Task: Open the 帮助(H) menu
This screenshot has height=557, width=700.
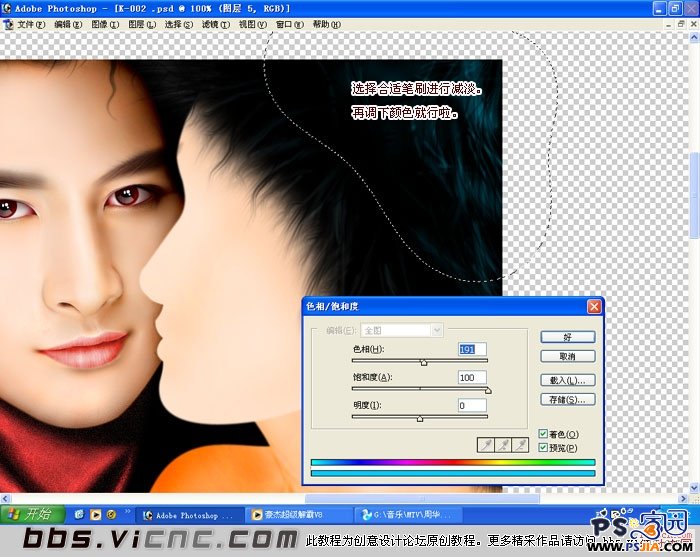Action: tap(326, 25)
